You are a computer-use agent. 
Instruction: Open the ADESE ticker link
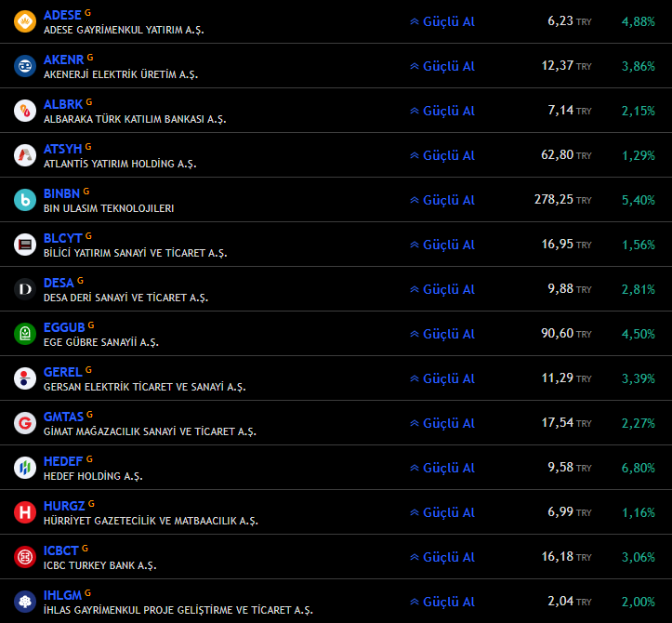click(x=62, y=15)
